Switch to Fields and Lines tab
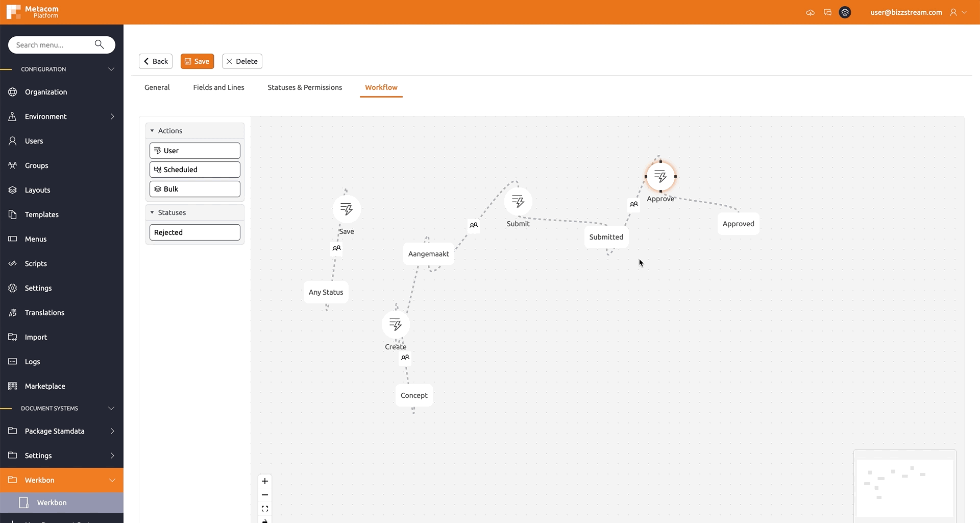 coord(218,87)
